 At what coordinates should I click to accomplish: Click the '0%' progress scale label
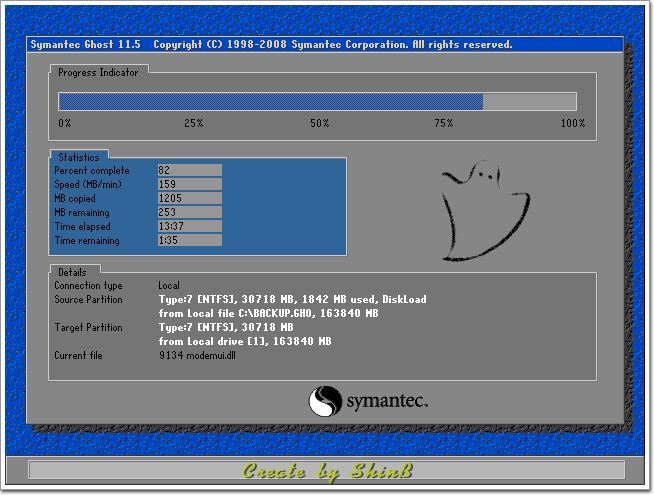point(65,123)
